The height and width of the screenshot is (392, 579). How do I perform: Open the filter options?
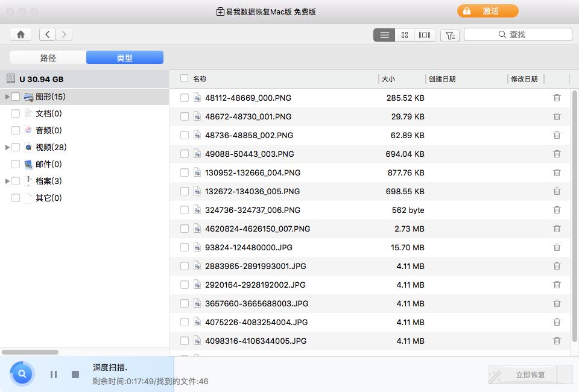point(449,35)
